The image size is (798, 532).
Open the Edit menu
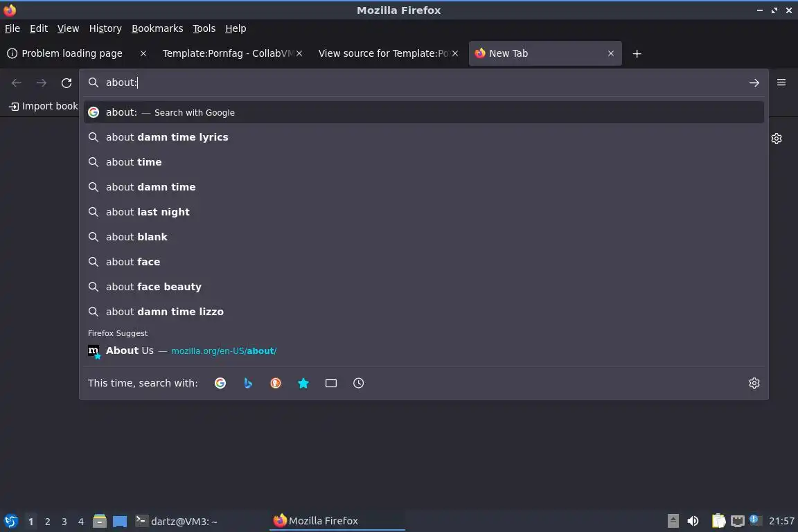pyautogui.click(x=39, y=28)
